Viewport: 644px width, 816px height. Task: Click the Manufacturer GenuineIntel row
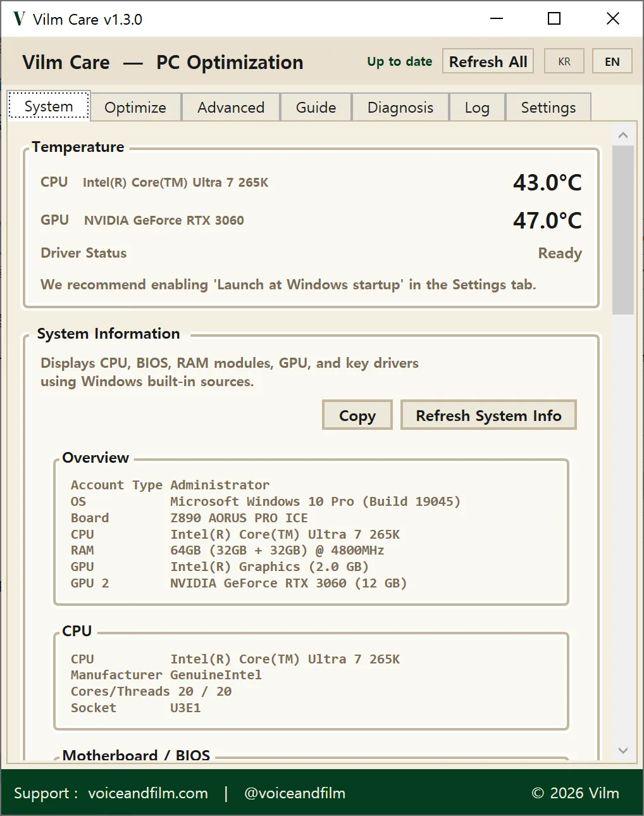(166, 675)
